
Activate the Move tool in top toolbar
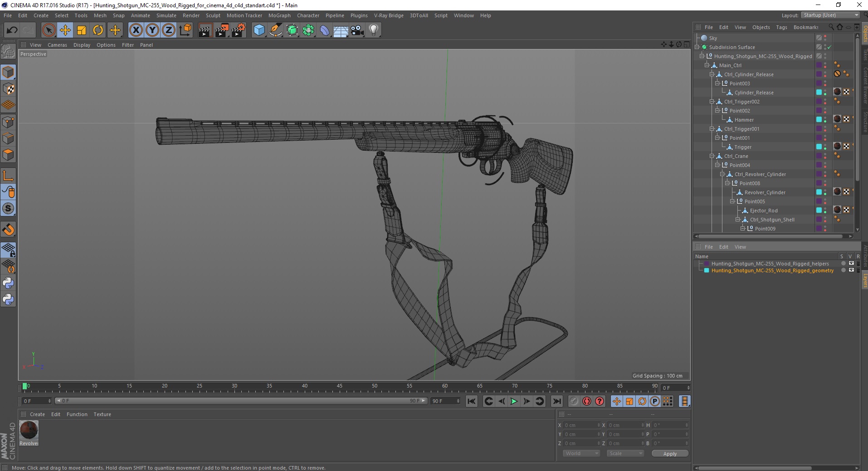click(x=65, y=30)
